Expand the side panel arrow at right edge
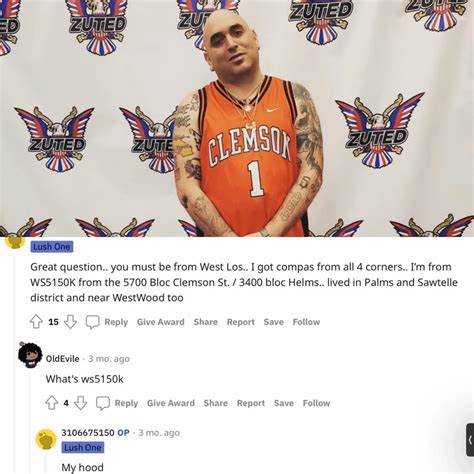 (x=470, y=440)
